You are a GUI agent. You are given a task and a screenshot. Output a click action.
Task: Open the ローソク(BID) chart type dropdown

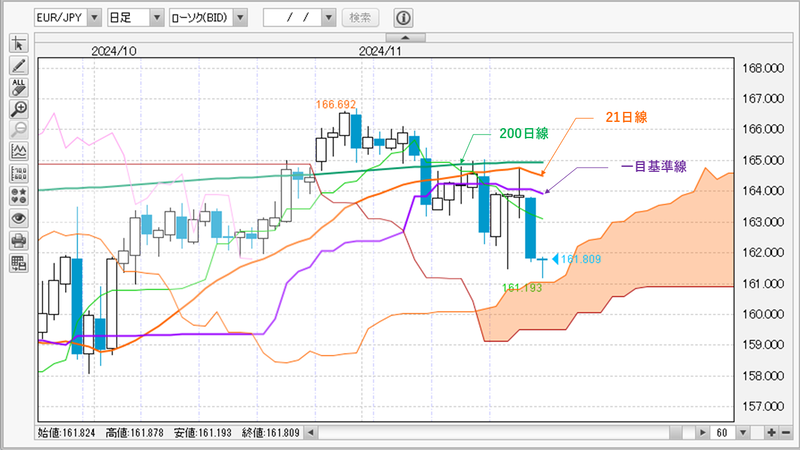240,18
